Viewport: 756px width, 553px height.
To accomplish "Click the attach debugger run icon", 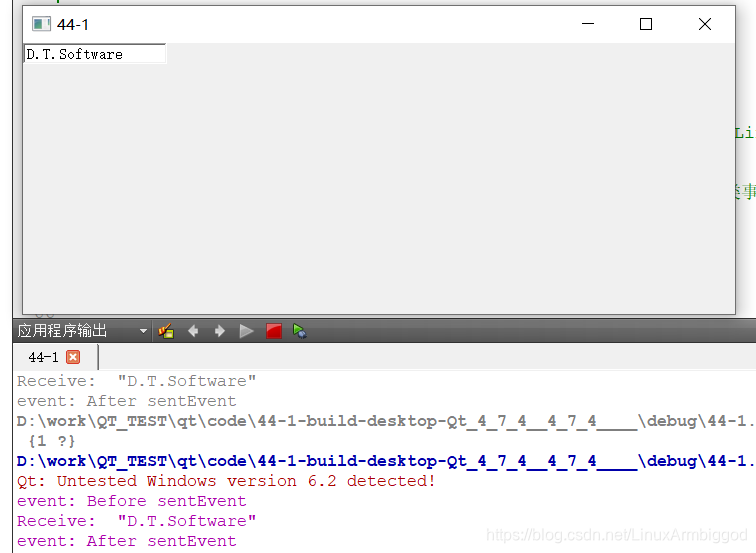I will point(299,331).
